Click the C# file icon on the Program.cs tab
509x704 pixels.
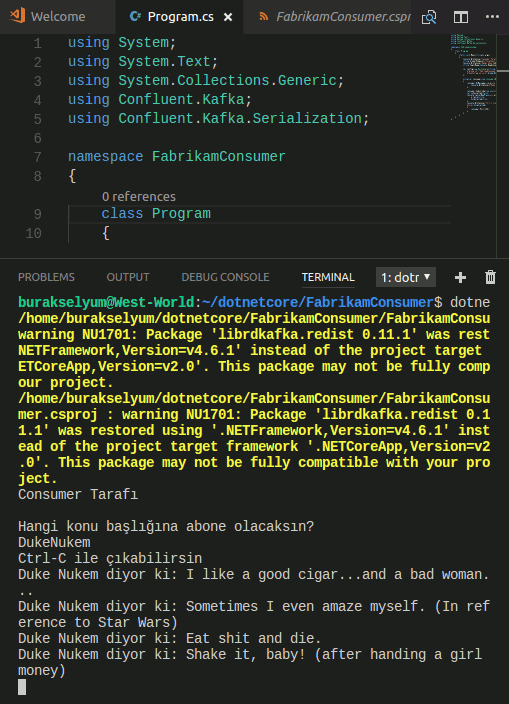pos(135,17)
